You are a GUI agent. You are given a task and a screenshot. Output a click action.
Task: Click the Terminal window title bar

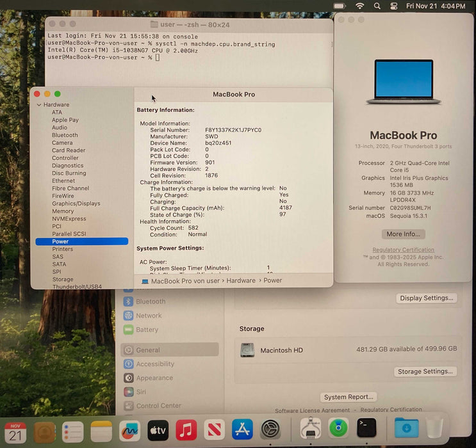pyautogui.click(x=190, y=24)
